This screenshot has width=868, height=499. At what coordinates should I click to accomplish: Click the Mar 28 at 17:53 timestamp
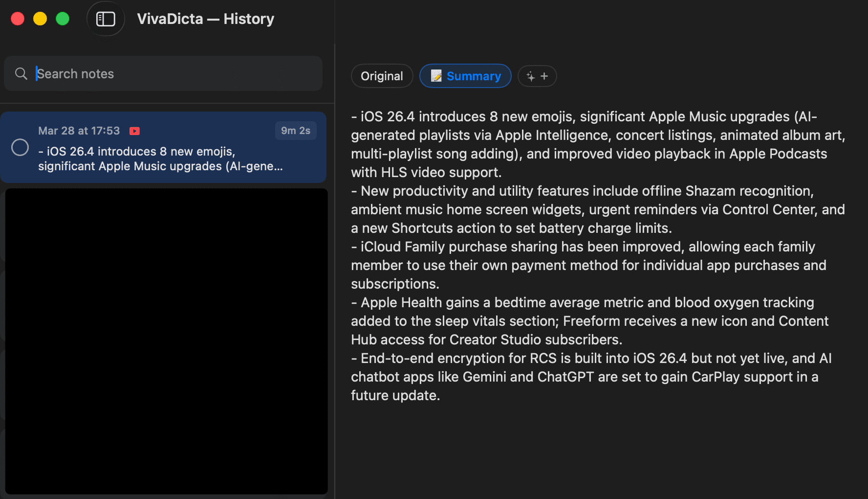coord(79,131)
